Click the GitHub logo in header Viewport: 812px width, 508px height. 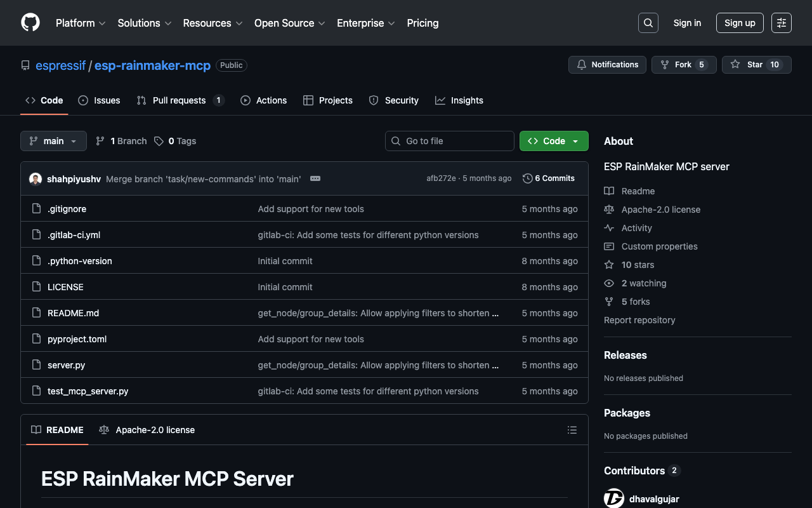click(x=30, y=23)
